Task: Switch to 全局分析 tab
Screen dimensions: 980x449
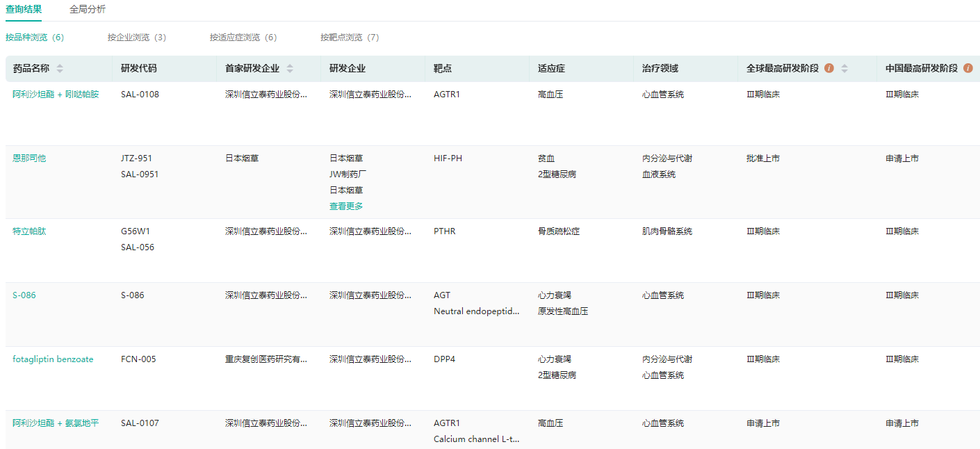Action: click(x=88, y=10)
